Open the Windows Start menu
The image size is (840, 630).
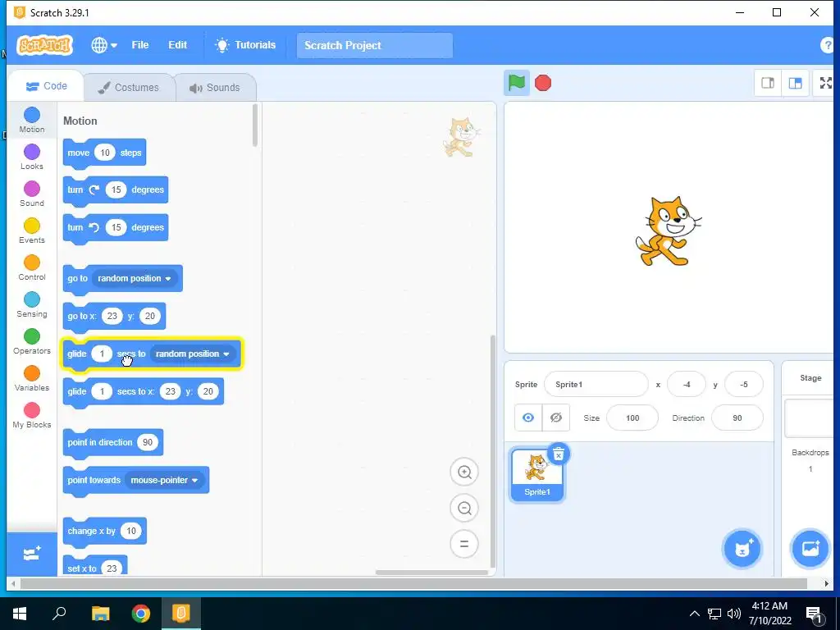click(x=20, y=614)
